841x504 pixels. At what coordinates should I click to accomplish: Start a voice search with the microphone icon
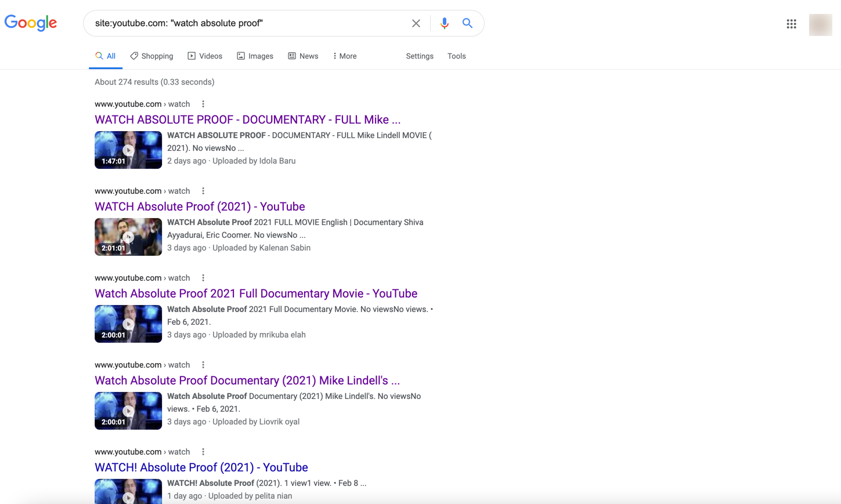tap(444, 23)
